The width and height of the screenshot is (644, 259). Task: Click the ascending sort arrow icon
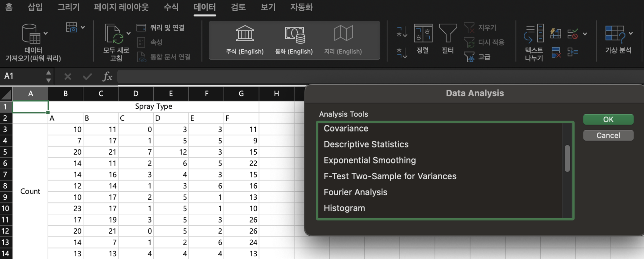[x=402, y=32]
